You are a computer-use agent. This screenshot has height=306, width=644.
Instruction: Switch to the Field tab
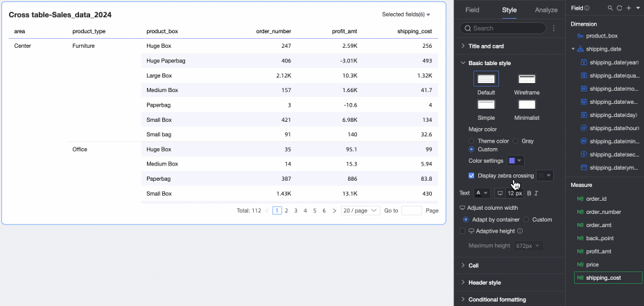coord(471,10)
